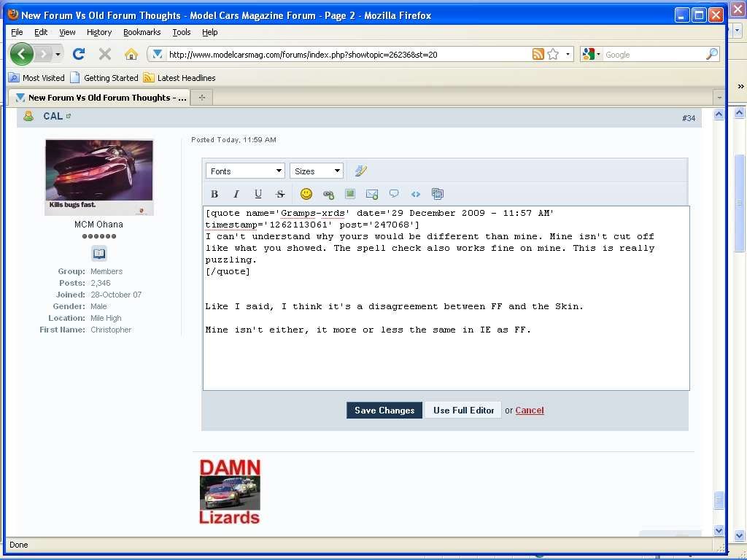Click the insert code tag icon
Screen dimensions: 747x560
coord(416,194)
